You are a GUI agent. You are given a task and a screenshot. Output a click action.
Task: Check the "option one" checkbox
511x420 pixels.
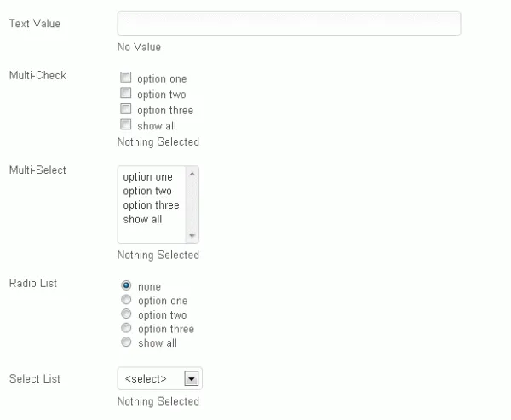(126, 78)
